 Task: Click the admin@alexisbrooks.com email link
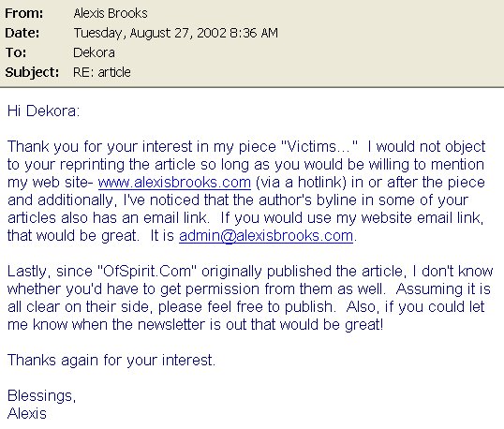266,236
